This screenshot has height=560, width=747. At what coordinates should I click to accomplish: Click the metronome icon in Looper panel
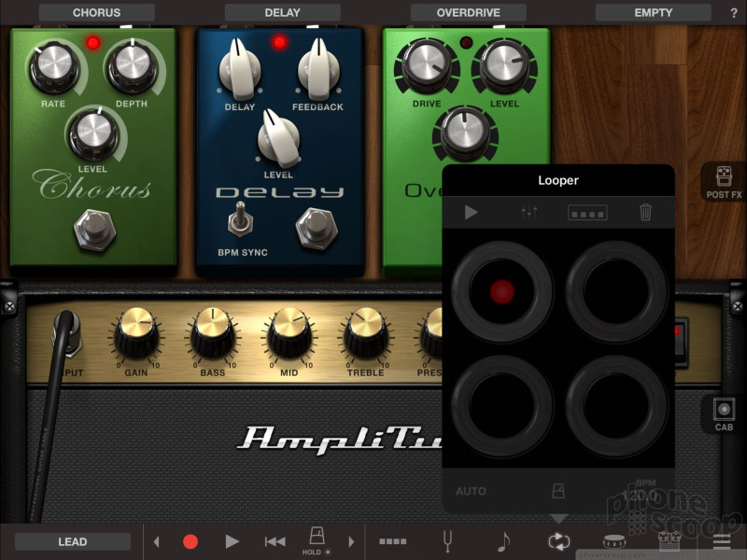pyautogui.click(x=558, y=491)
